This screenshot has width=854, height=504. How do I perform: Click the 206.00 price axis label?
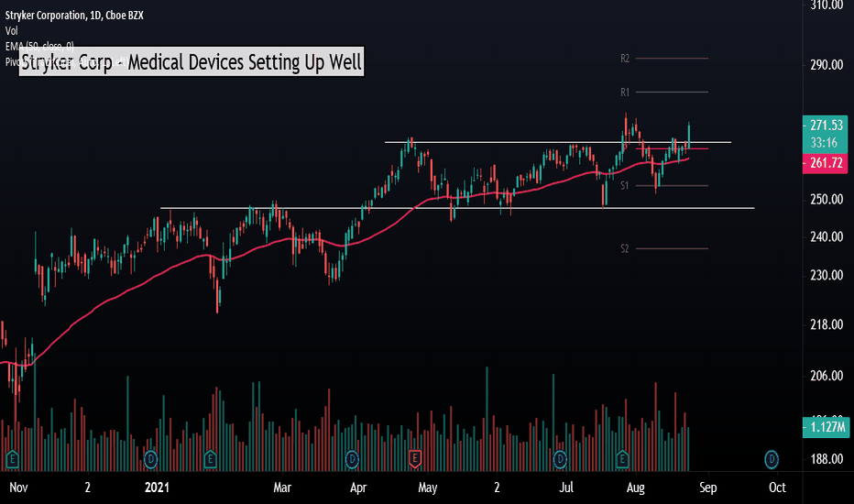click(827, 376)
